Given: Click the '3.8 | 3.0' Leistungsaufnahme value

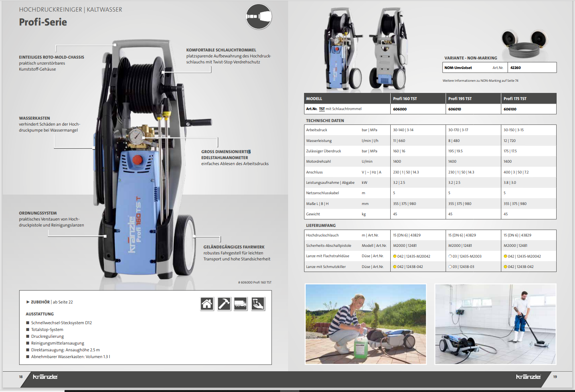Looking at the screenshot, I should pyautogui.click(x=510, y=183).
